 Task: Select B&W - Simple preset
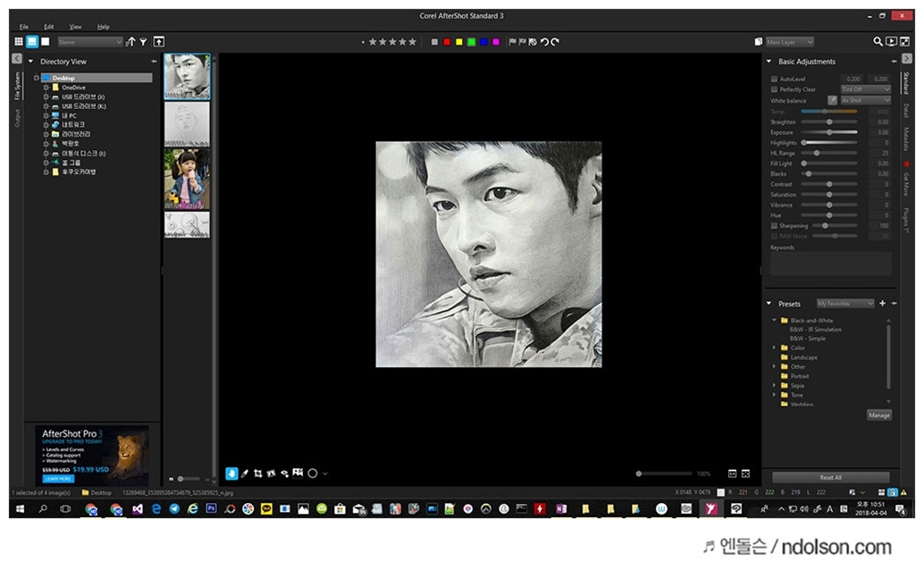point(807,339)
